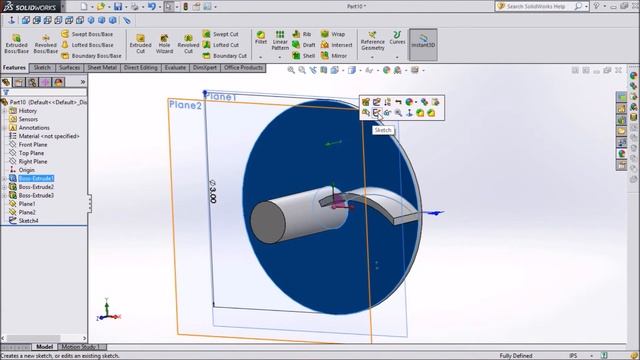Choose Swept Boss/Base in the ribbon
The width and height of the screenshot is (640, 360).
click(x=87, y=34)
